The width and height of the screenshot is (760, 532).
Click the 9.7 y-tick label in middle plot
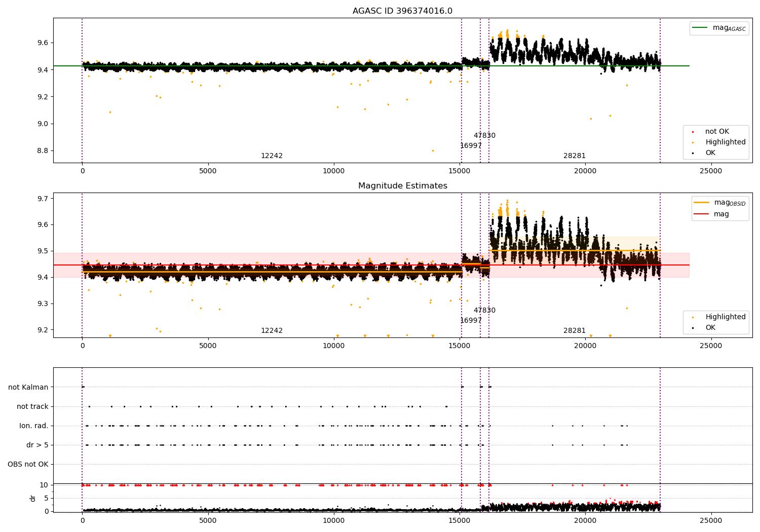[x=43, y=199]
